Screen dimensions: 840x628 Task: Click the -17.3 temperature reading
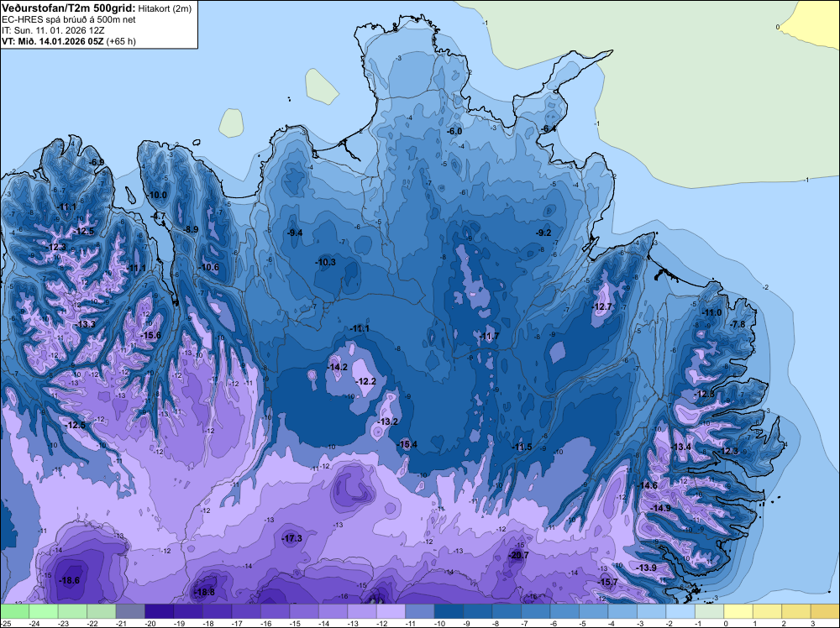292,538
